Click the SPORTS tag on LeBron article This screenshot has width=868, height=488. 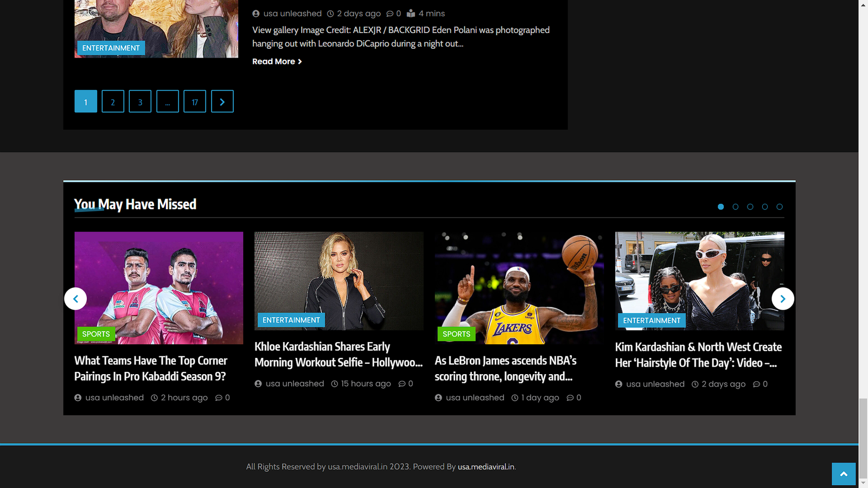(456, 334)
